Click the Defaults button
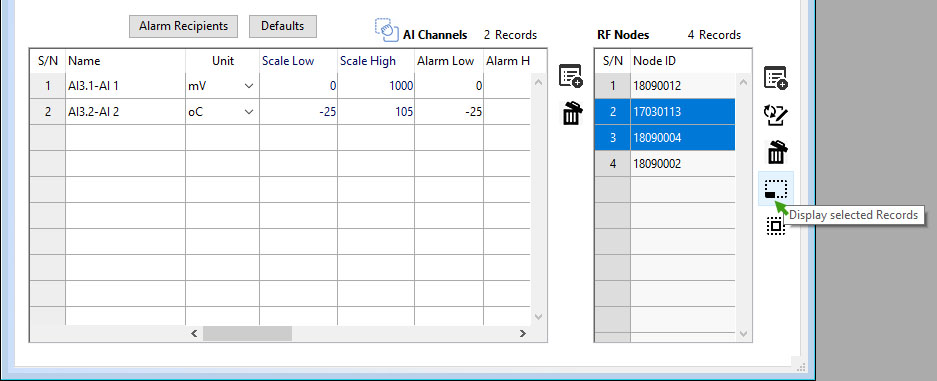Viewport: 937px width, 381px height. (x=283, y=26)
